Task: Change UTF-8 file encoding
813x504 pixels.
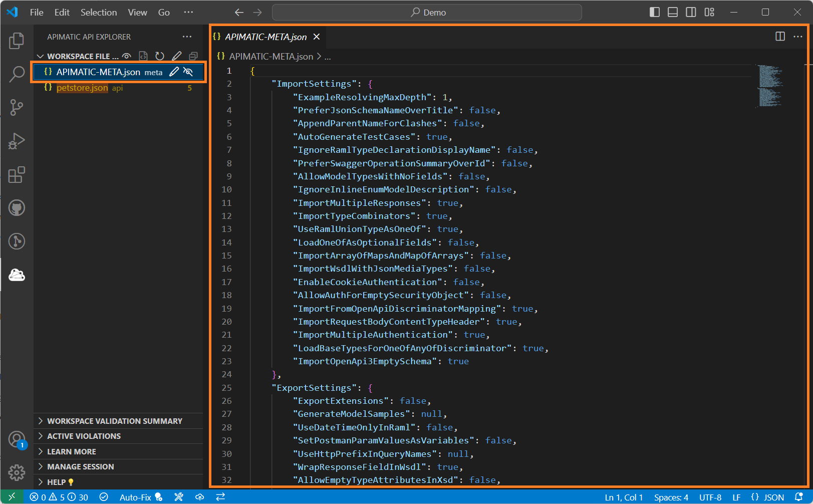Action: click(x=710, y=497)
